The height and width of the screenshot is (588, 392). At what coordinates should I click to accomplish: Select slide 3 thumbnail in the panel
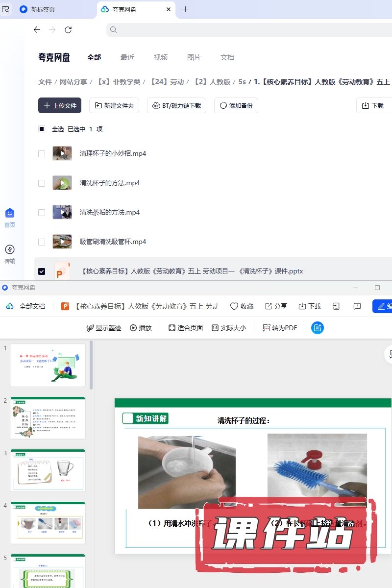pyautogui.click(x=48, y=470)
